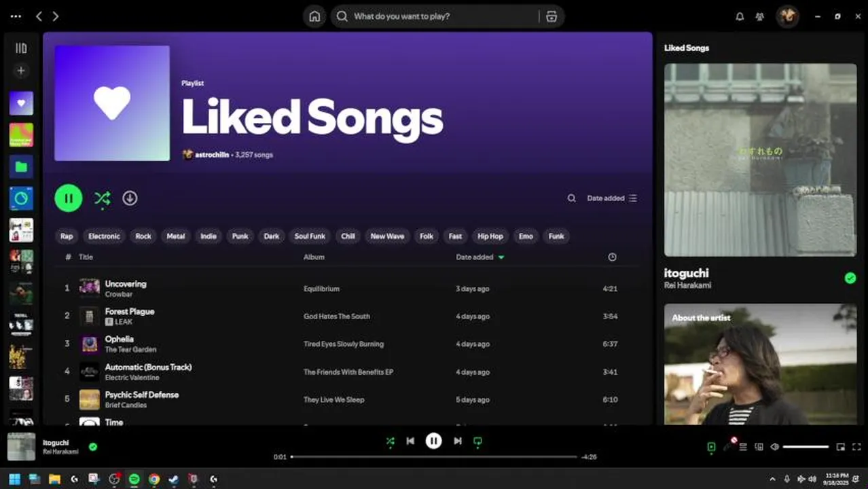The image size is (868, 489).
Task: Open the play queue
Action: 743,447
